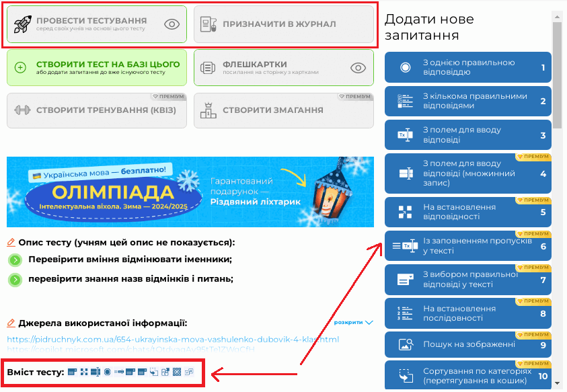Viewport: 567px width, 392px height.
Task: Click the vertical scrollbar thumb
Action: (x=557, y=74)
